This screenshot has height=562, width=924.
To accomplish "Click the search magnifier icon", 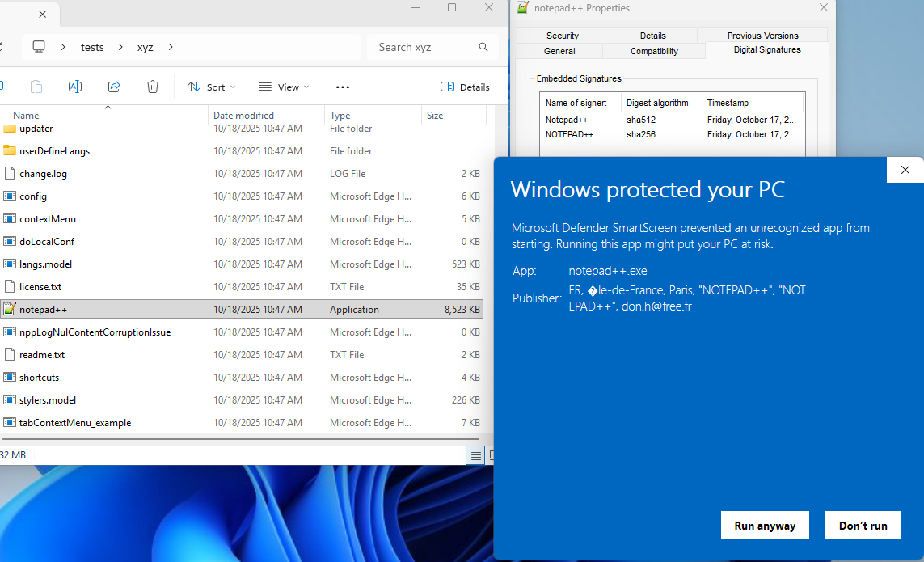I will (x=483, y=47).
